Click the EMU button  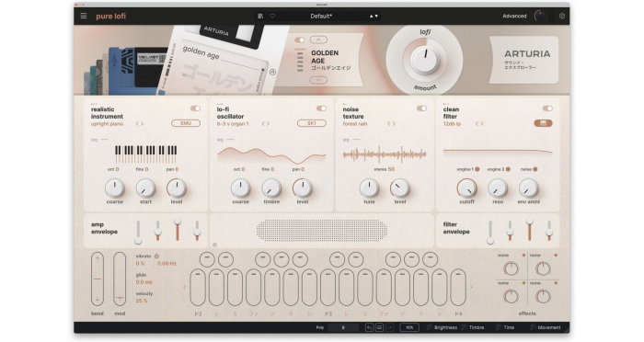[x=186, y=123]
